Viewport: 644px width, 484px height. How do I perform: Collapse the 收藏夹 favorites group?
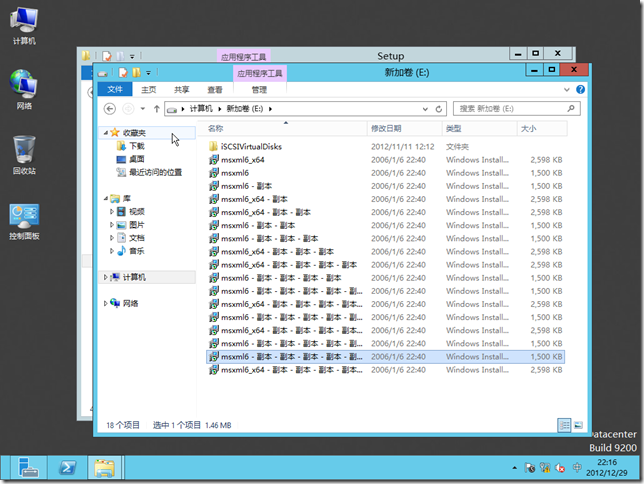click(106, 132)
